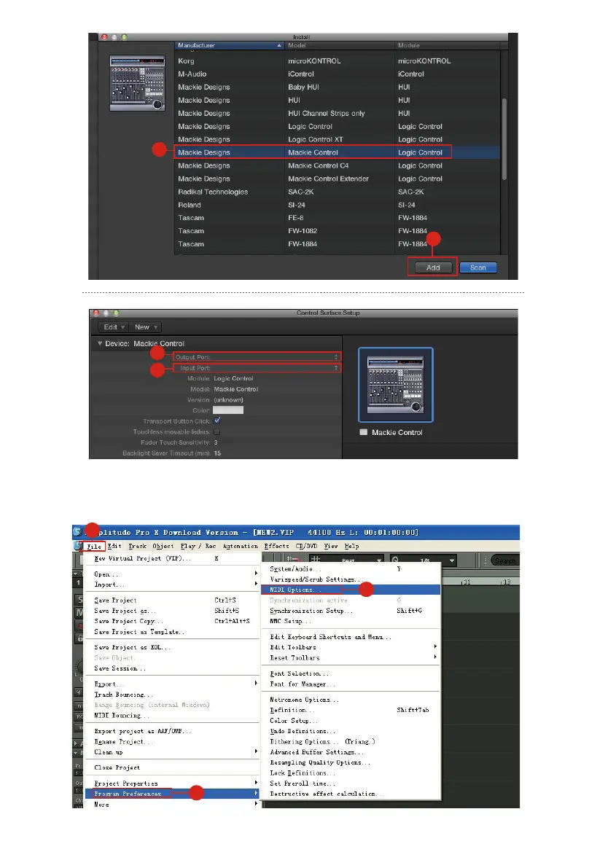The width and height of the screenshot is (589, 868).
Task: Click the Add button in Install window
Action: [433, 267]
